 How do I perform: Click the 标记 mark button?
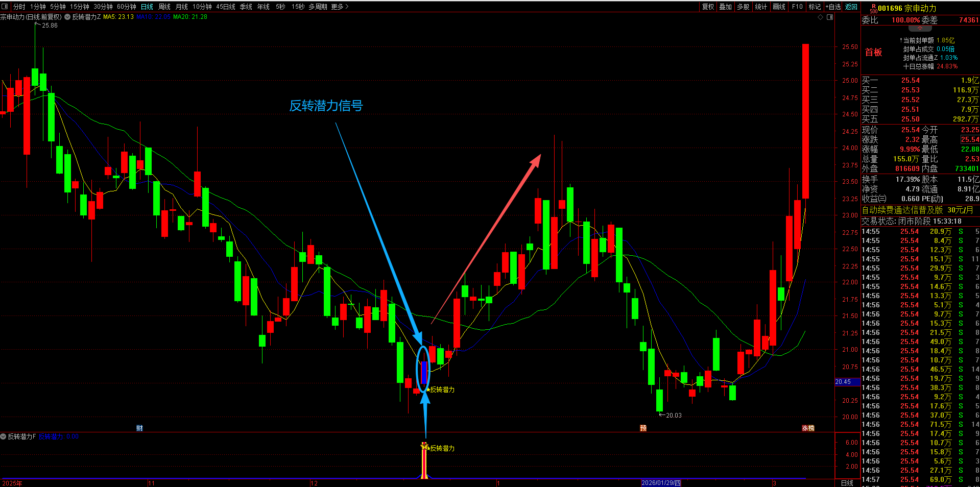click(815, 7)
